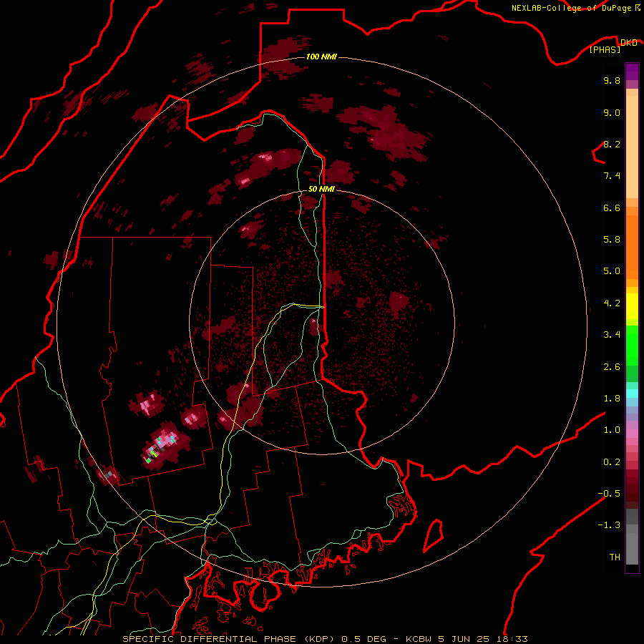Click the 100 NMI range ring label
Screen dimensions: 644x644
(321, 57)
